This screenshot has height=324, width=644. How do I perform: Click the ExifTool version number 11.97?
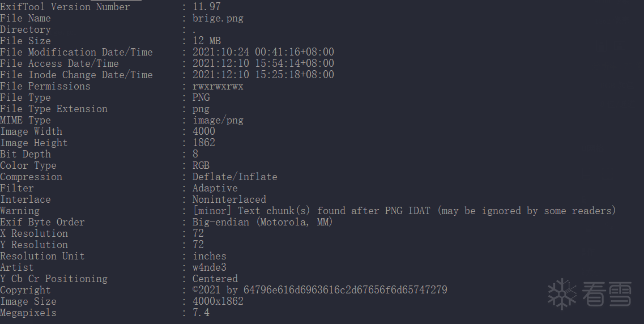pos(207,7)
